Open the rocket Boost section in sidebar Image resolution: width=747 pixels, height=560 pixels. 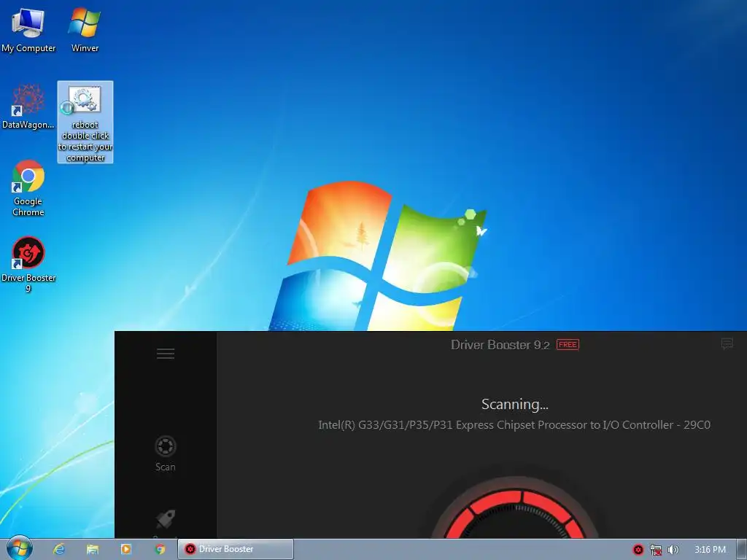(x=166, y=521)
